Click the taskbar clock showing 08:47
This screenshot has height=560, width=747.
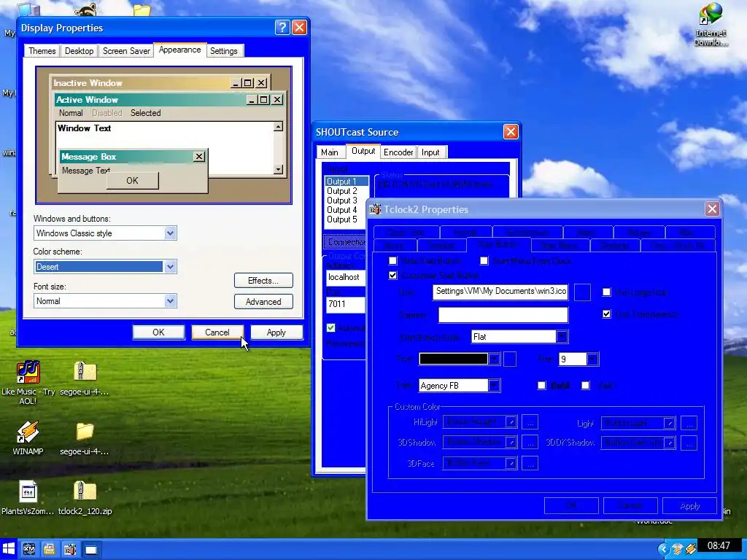719,545
